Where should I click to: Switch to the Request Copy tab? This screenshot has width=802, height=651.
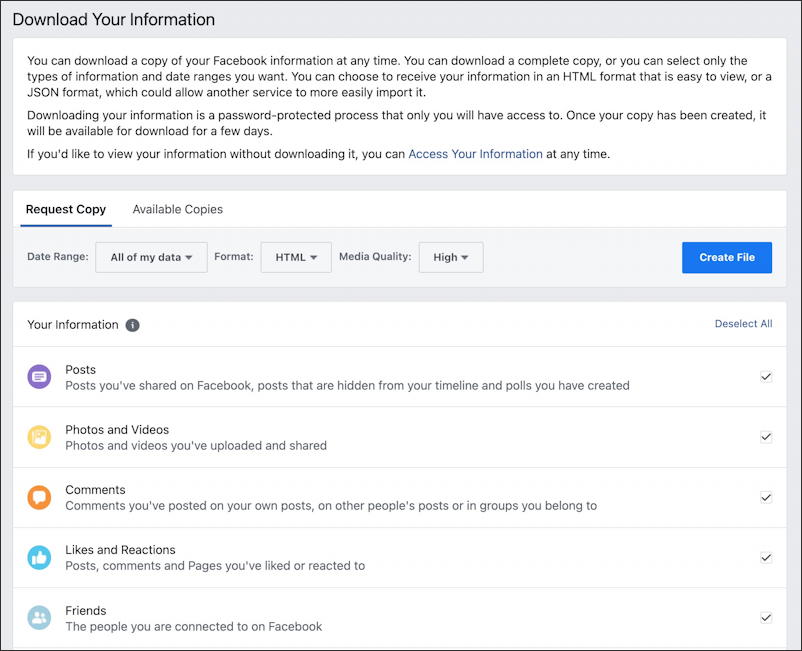(66, 210)
